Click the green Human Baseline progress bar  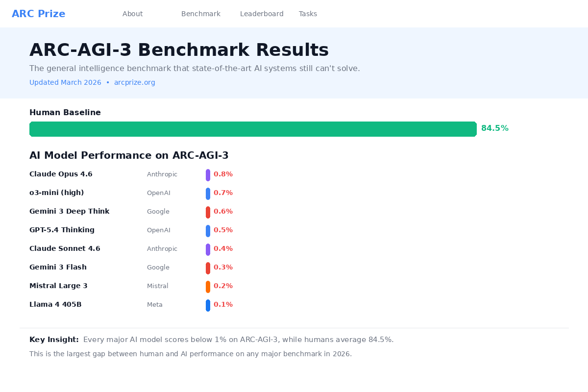point(253,129)
